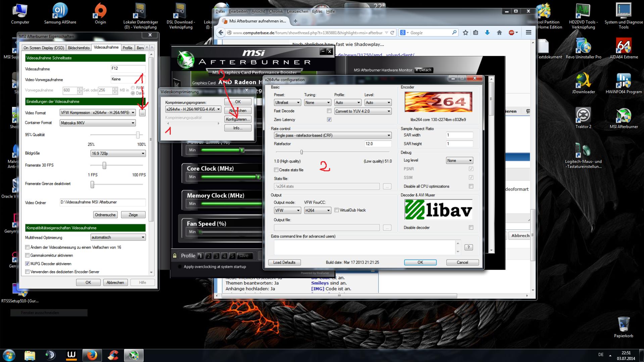Launch Revo Uninstaller Pro icon
The width and height of the screenshot is (644, 362).
pos(583,48)
